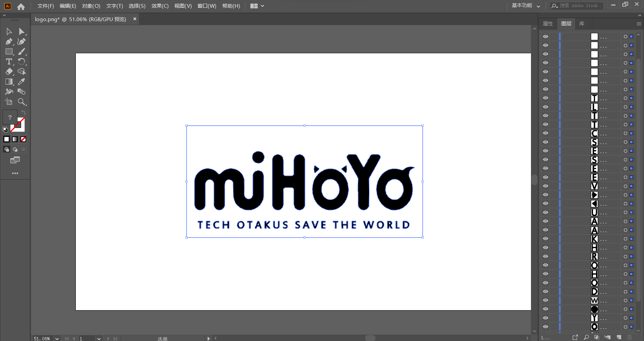Swap fill and stroke colors
The width and height of the screenshot is (644, 341).
[23, 113]
